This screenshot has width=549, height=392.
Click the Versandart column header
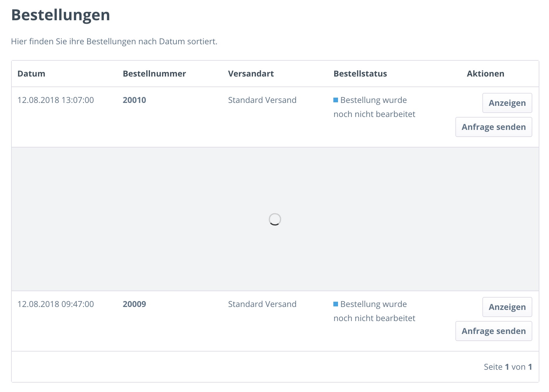[x=251, y=74]
